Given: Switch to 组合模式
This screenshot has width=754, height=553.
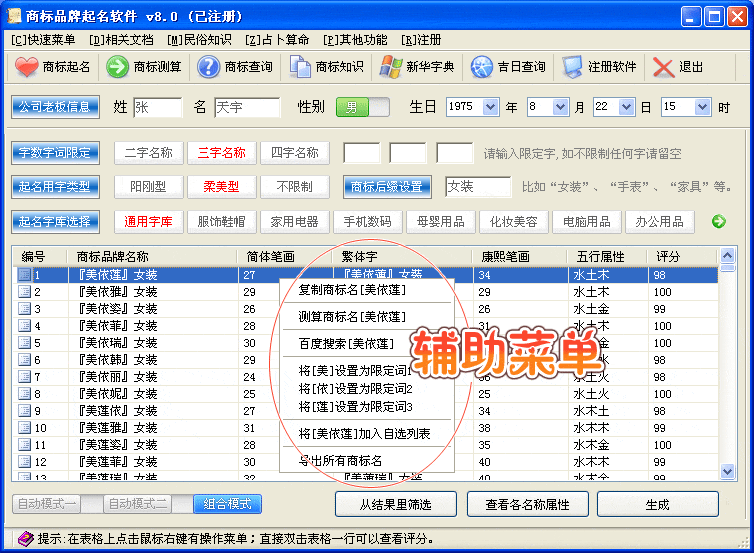Looking at the screenshot, I should pyautogui.click(x=227, y=504).
